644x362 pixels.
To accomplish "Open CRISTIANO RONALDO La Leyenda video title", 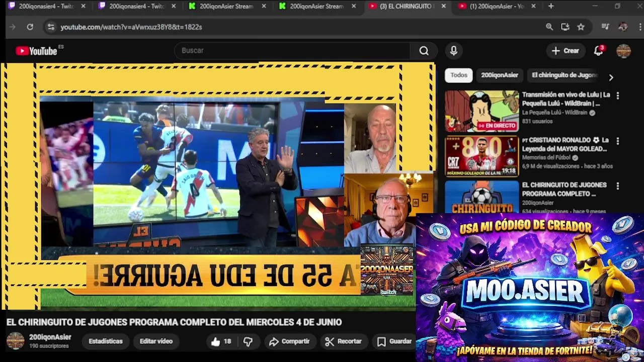I will click(566, 144).
